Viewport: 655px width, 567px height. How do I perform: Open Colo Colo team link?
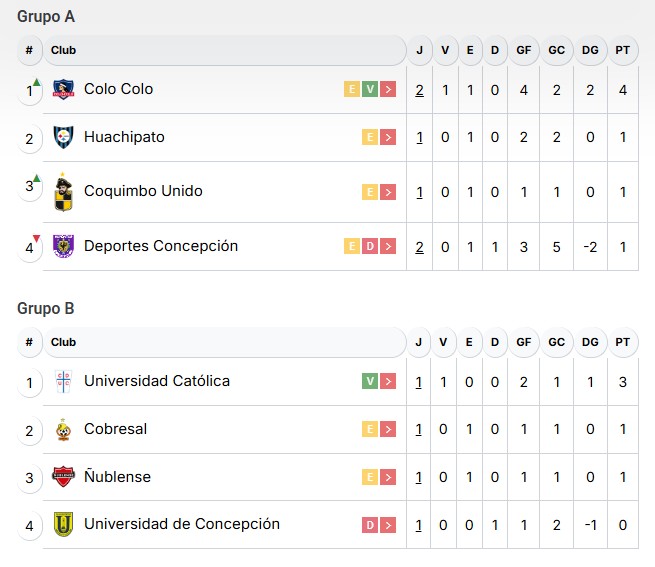click(x=118, y=89)
